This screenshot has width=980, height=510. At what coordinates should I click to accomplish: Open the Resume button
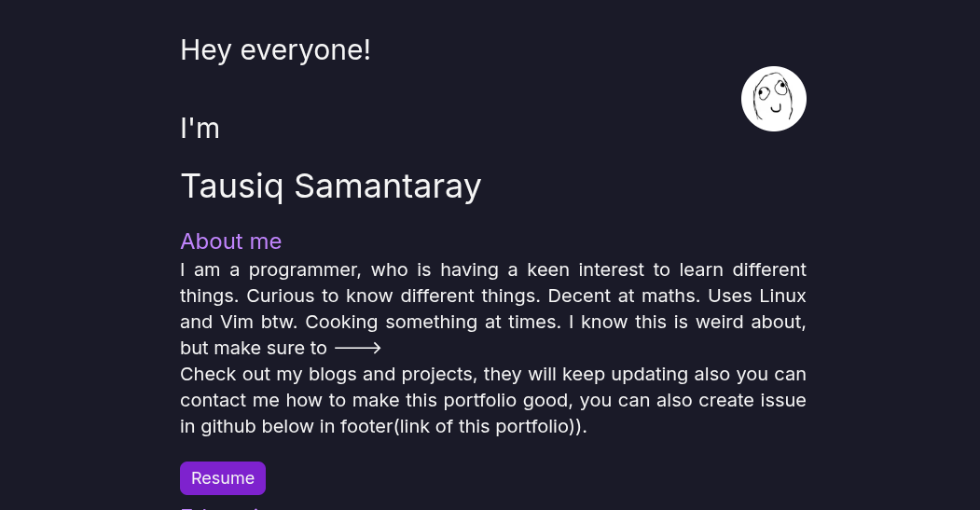[x=223, y=478]
